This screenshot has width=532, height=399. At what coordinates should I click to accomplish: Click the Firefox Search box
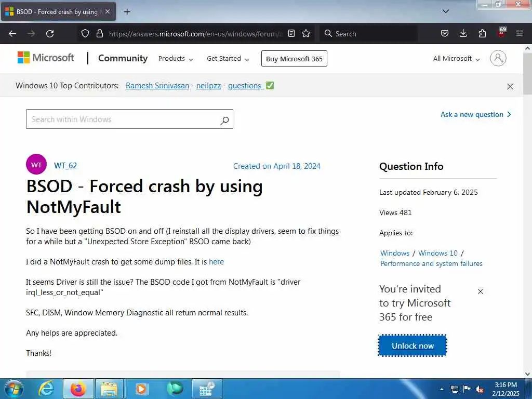point(368,34)
